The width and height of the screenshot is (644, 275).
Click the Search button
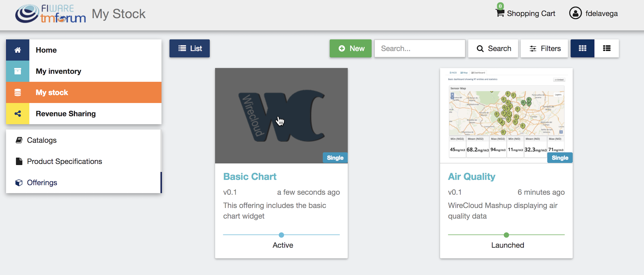[493, 48]
